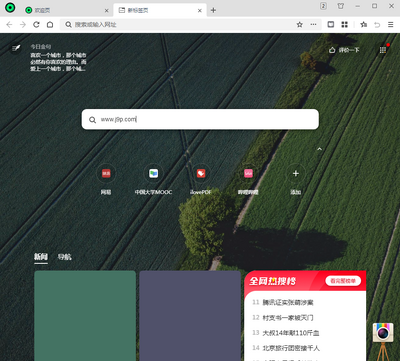Screen dimensions: 400x361
Task: Collapse shortcuts with the up chevron
Action: pyautogui.click(x=319, y=149)
